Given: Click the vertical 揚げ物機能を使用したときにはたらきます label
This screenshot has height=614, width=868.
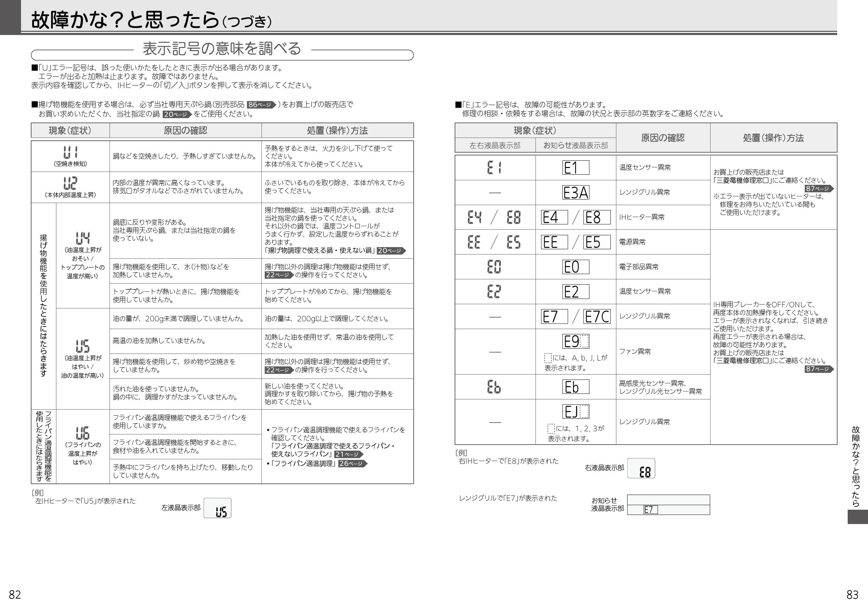Looking at the screenshot, I should [x=43, y=306].
